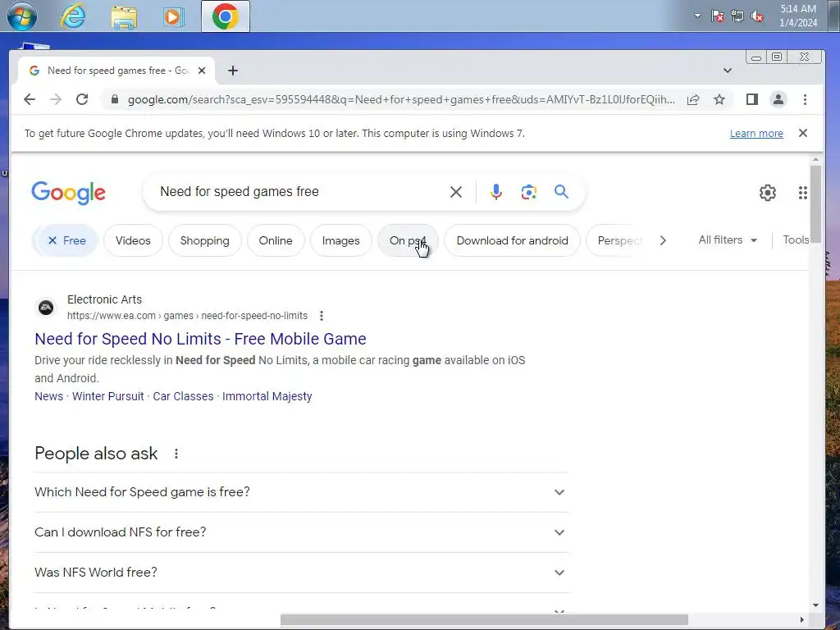Close the Need for speed games tab
The width and height of the screenshot is (840, 630).
coord(202,71)
